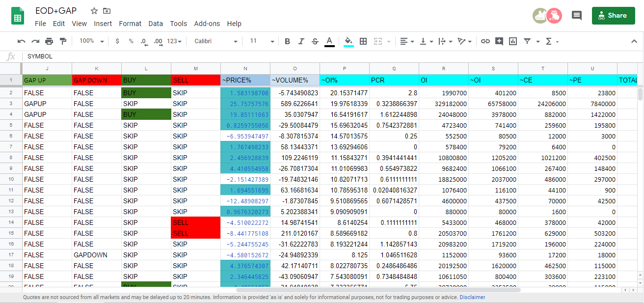Undo the last action
Screen dimensions: 644x303
21,41
